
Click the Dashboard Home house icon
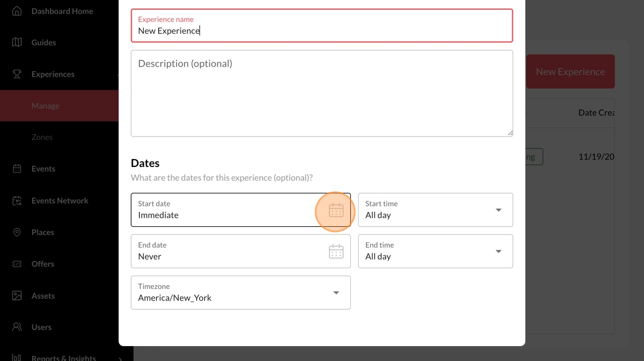click(x=17, y=11)
